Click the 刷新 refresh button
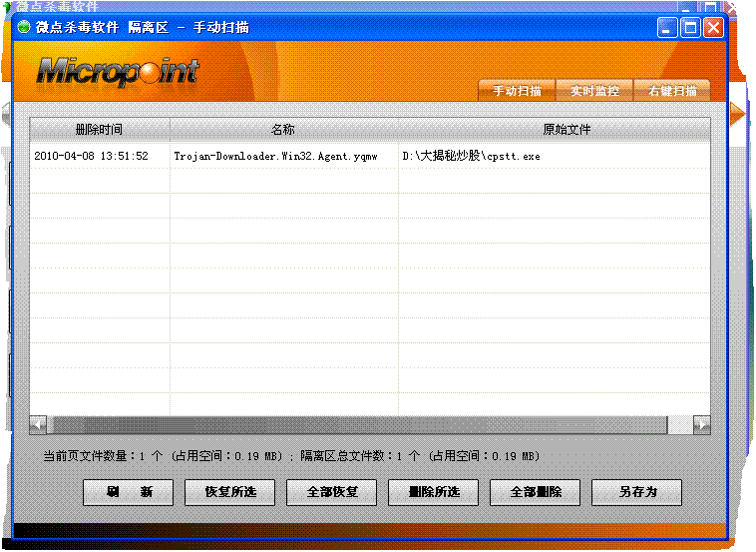Image resolution: width=756 pixels, height=552 pixels. [x=128, y=492]
